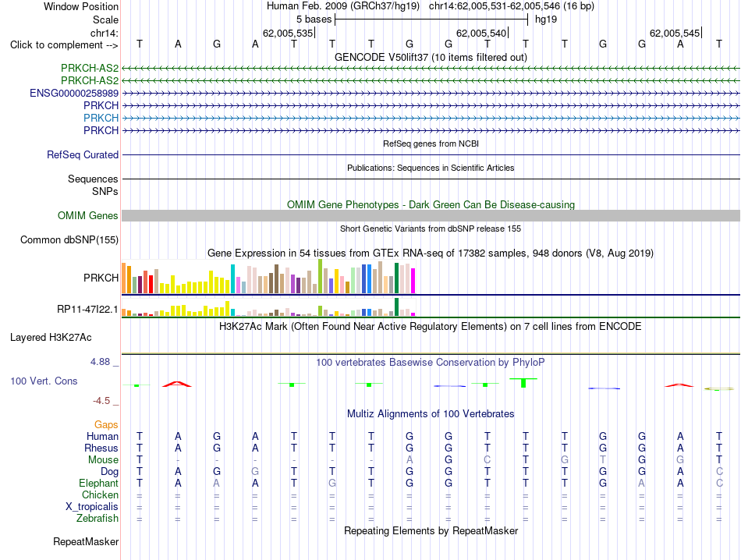Open RefSeq Curated track label

click(83, 154)
